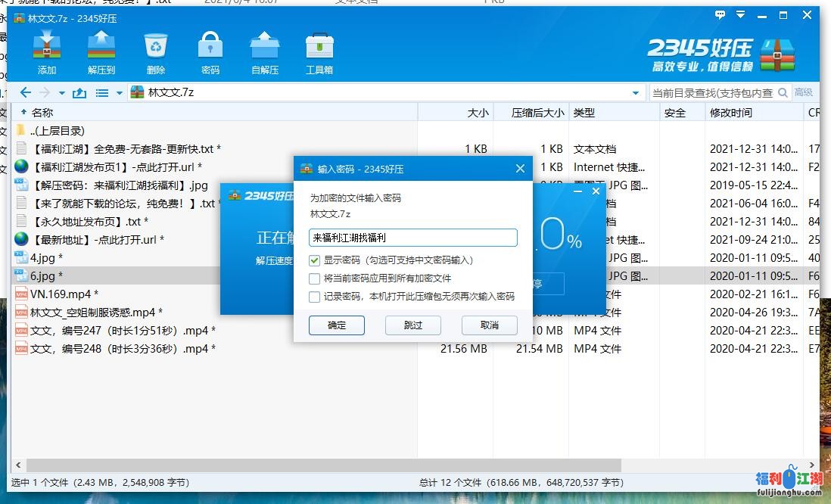
Task: Click the upload/share icon near back arrow
Action: point(79,92)
